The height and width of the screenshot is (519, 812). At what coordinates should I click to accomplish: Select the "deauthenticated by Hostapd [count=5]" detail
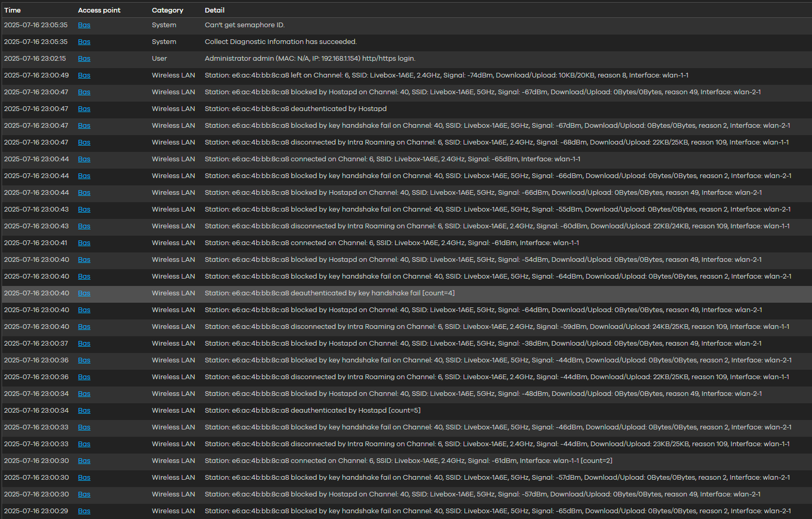313,410
